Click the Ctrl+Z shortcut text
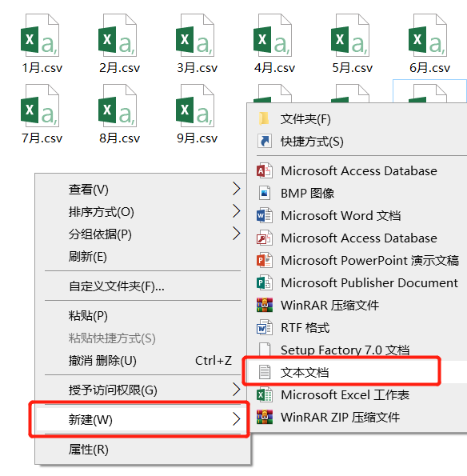Screen dimensions: 467x476 pos(214,361)
